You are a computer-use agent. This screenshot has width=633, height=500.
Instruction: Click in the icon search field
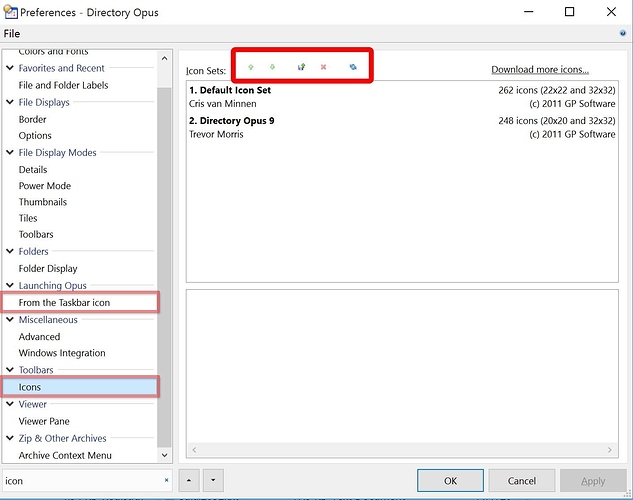pos(80,481)
